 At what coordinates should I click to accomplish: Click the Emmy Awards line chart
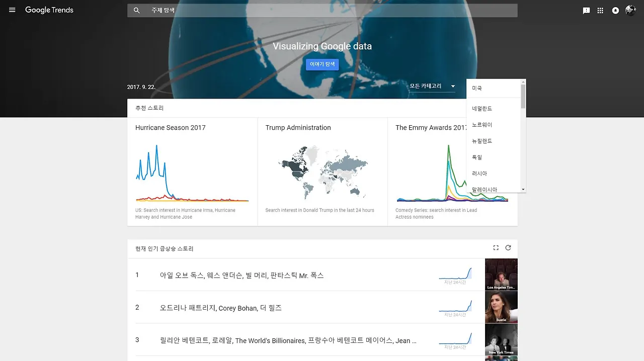[452, 173]
